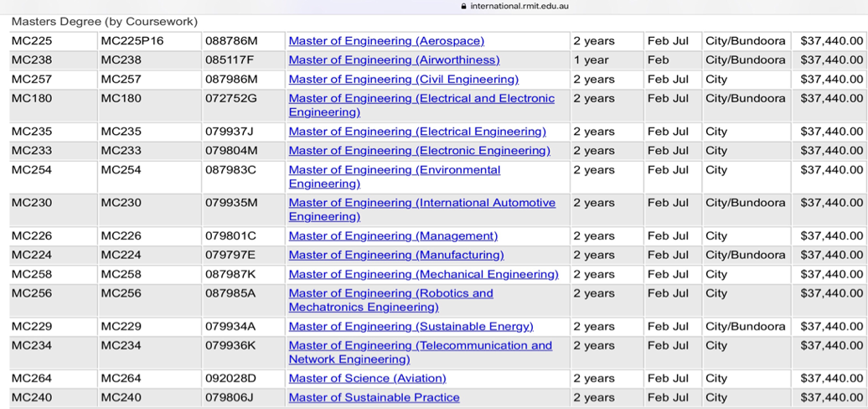Open Master of Engineering (Management) link
The height and width of the screenshot is (409, 868).
(393, 236)
